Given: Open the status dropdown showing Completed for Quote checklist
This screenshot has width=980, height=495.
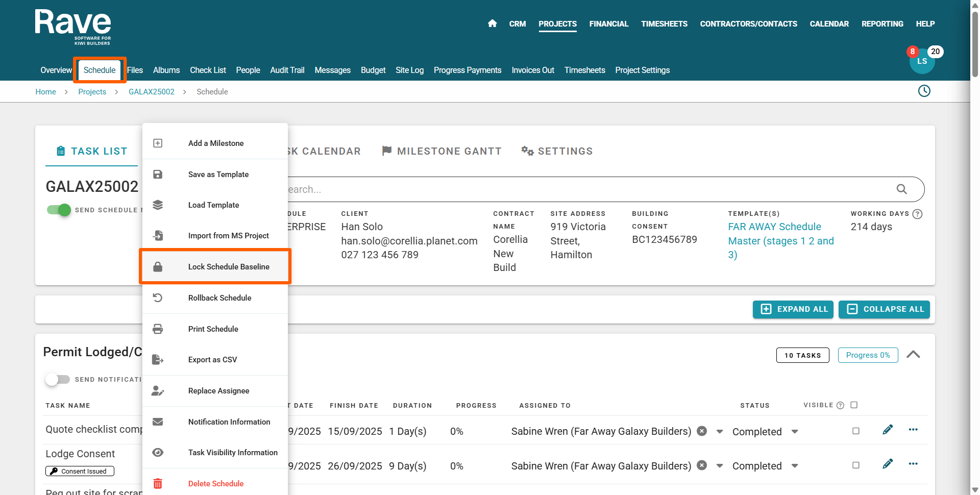Looking at the screenshot, I should click(795, 432).
